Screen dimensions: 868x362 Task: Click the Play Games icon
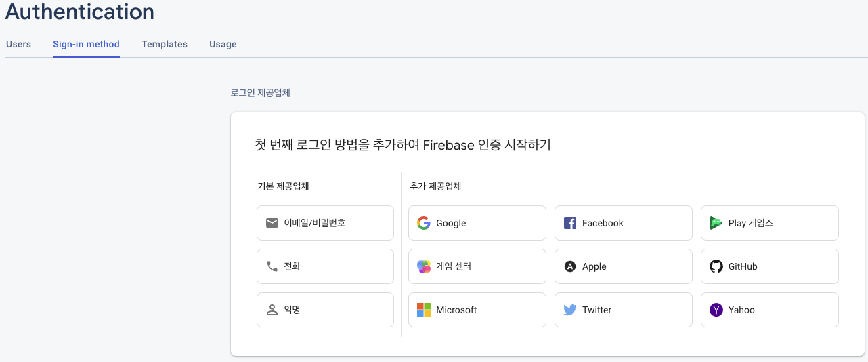click(716, 223)
